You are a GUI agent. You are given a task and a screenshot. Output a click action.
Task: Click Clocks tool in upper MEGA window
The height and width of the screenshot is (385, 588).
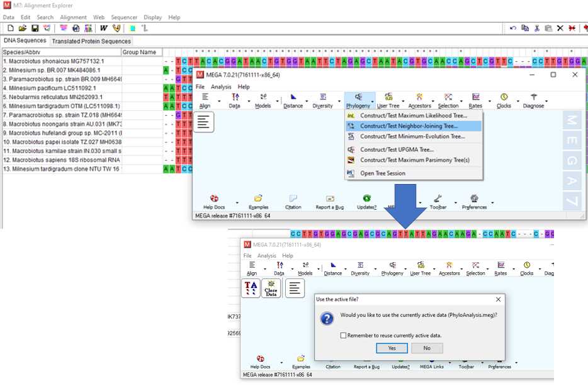504,101
